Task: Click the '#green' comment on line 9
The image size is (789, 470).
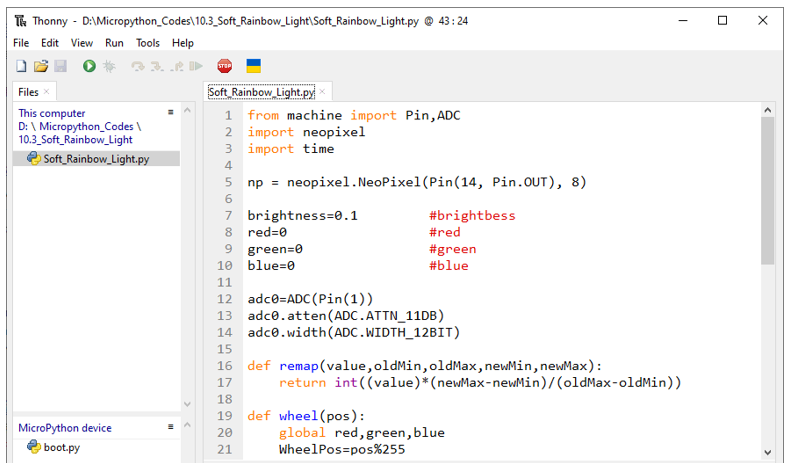Action: click(x=452, y=249)
